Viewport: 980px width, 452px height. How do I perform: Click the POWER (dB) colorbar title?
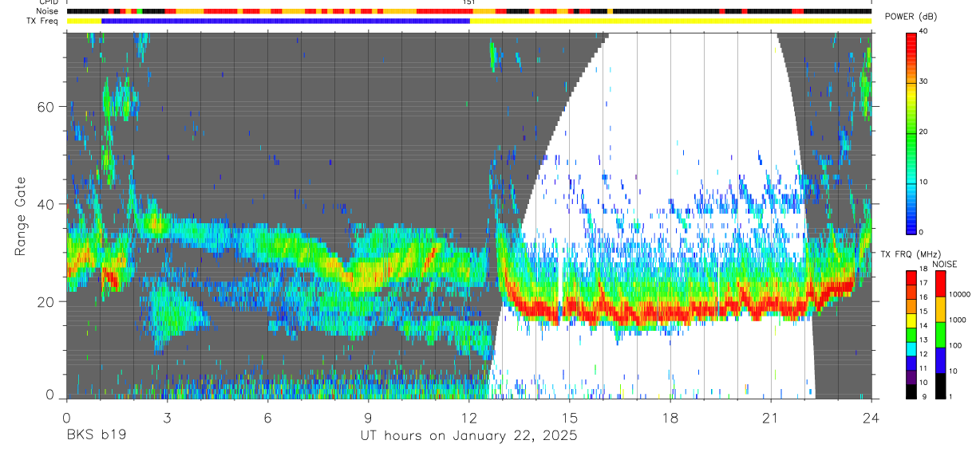point(911,17)
